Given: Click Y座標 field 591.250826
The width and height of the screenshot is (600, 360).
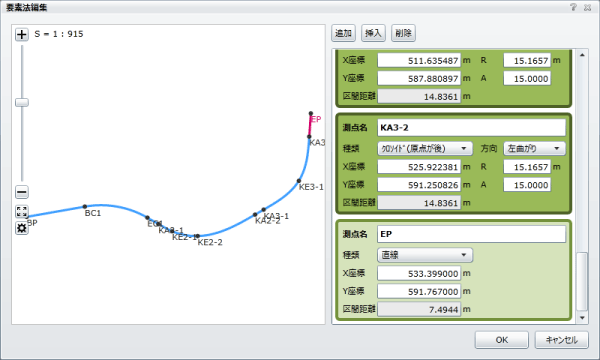Looking at the screenshot, I should tap(419, 185).
